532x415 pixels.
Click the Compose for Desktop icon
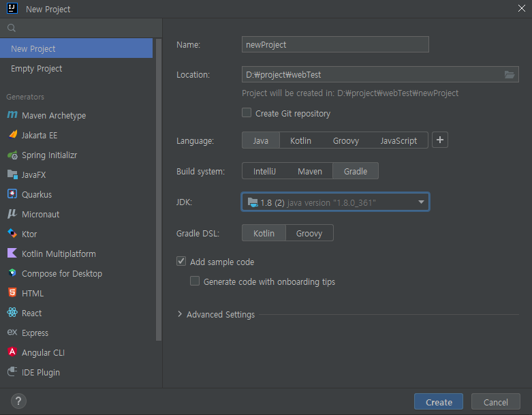pyautogui.click(x=12, y=273)
